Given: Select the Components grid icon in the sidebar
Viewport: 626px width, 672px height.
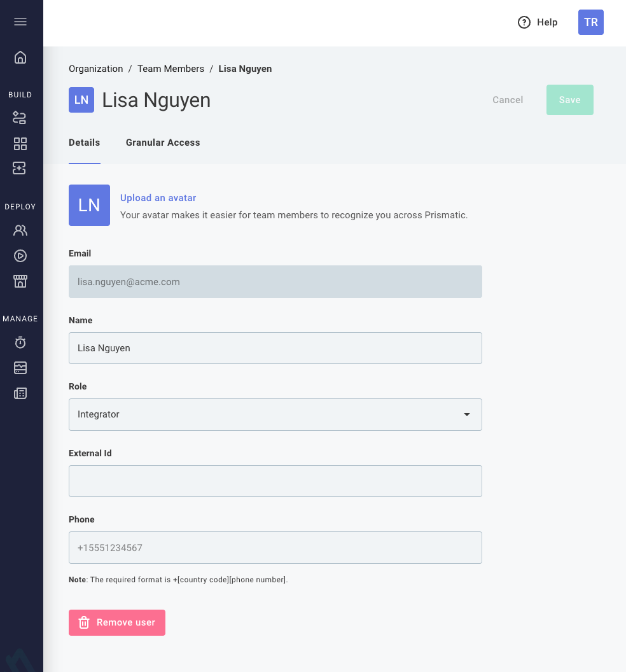Looking at the screenshot, I should (20, 144).
